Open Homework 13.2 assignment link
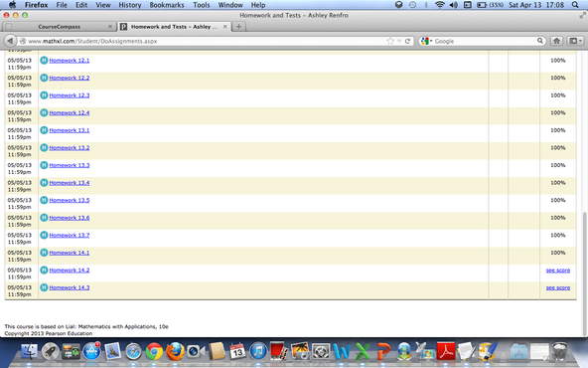This screenshot has width=588, height=368. tap(70, 147)
